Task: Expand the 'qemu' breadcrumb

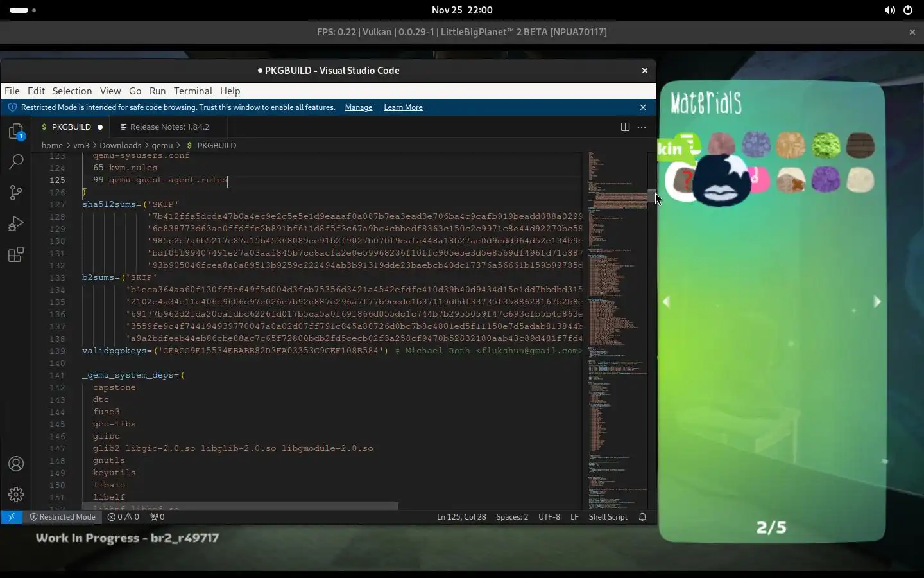Action: point(162,146)
